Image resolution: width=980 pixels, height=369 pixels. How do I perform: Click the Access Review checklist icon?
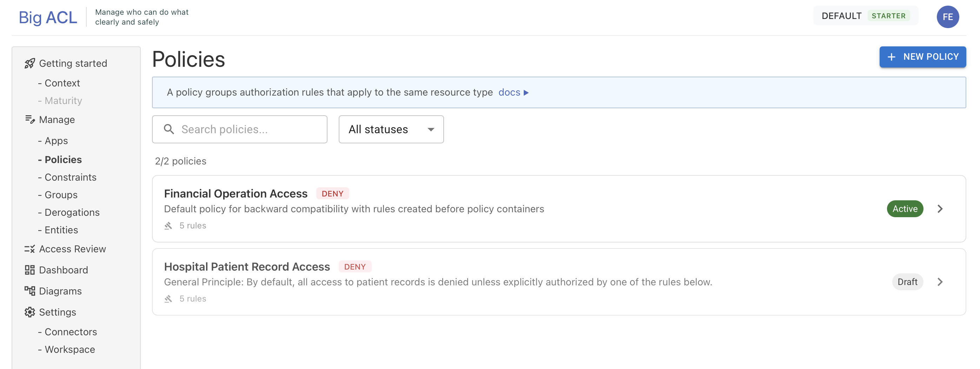(30, 249)
